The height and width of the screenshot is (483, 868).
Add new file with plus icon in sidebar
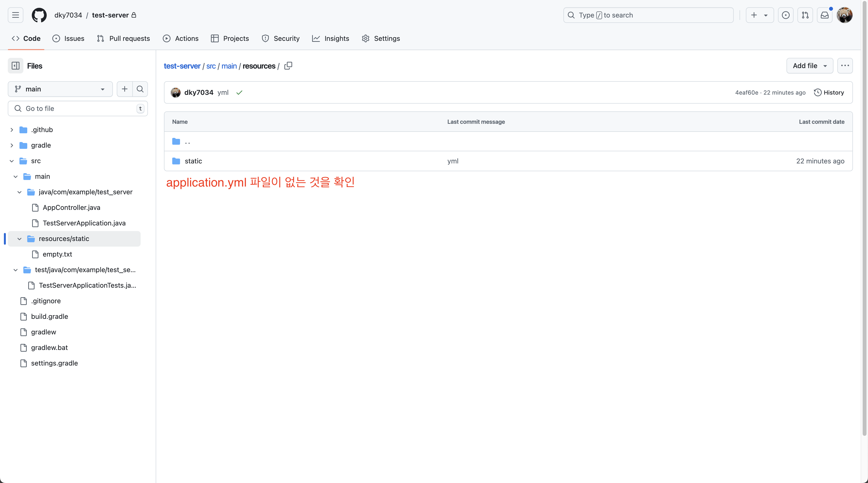125,89
